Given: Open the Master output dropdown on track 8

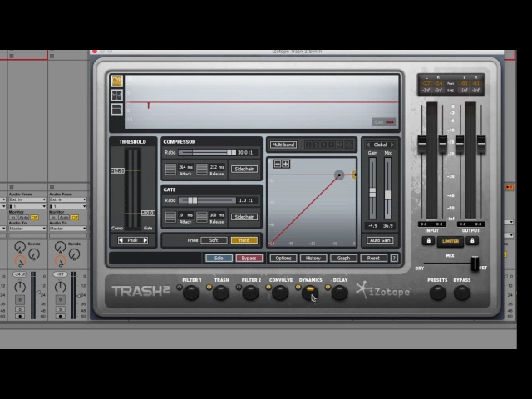Looking at the screenshot, I should click(27, 229).
